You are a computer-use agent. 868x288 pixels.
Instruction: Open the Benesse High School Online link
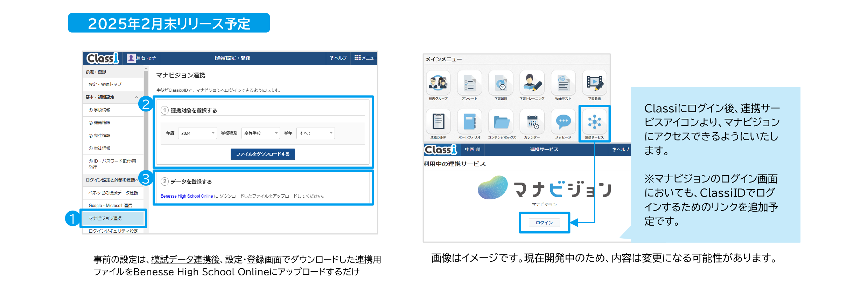point(187,196)
